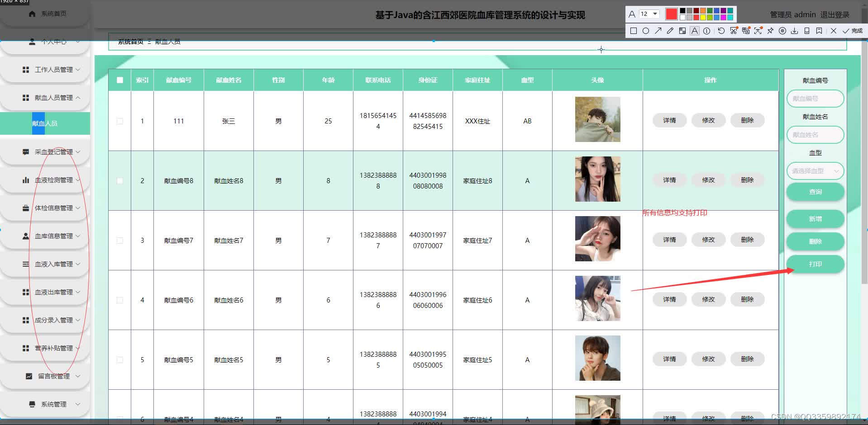This screenshot has width=868, height=425.
Task: Choose the yellow color swatch
Action: pyautogui.click(x=703, y=17)
